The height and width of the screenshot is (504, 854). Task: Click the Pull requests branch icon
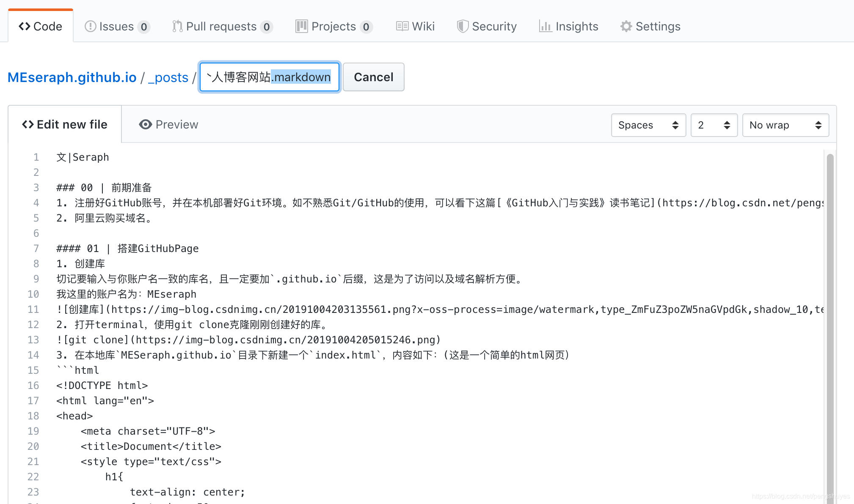[177, 27]
